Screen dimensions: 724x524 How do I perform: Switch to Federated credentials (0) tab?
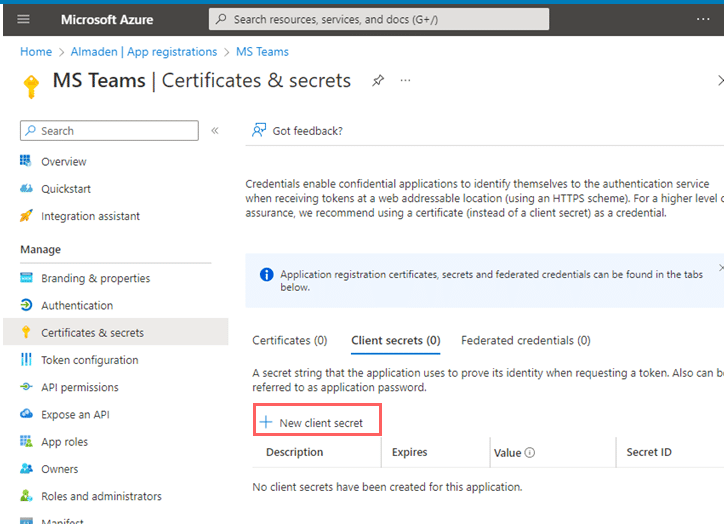(x=525, y=341)
